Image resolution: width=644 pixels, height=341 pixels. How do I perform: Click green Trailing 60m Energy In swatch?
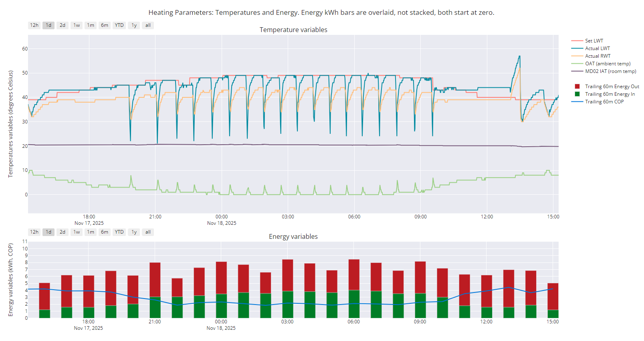577,94
